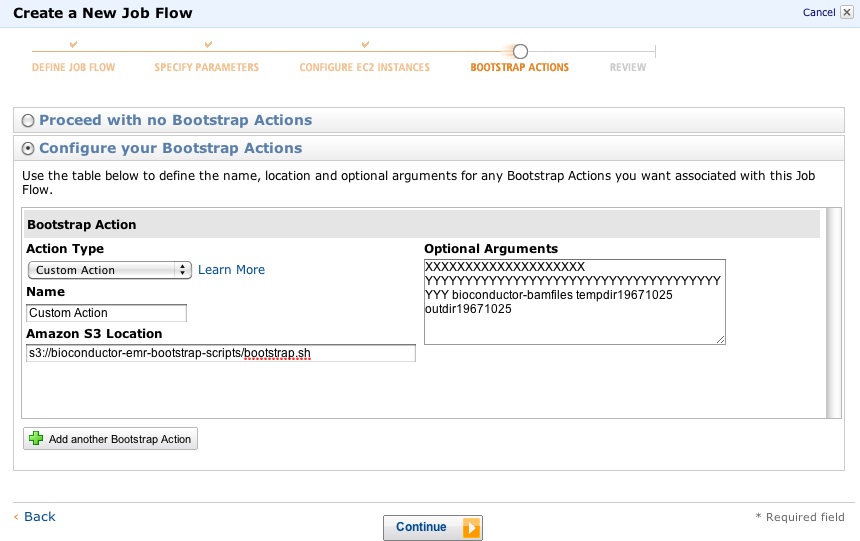Click the Review step label

pyautogui.click(x=627, y=68)
